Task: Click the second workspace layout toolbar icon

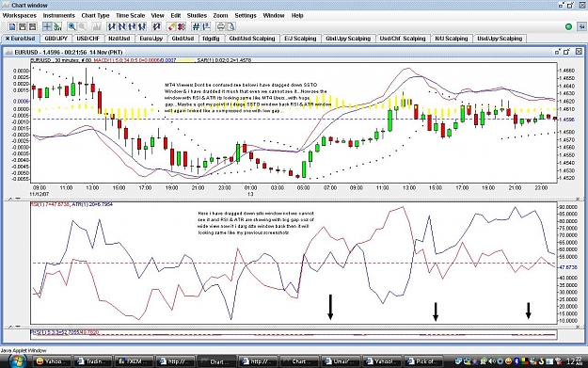Action: click(23, 26)
